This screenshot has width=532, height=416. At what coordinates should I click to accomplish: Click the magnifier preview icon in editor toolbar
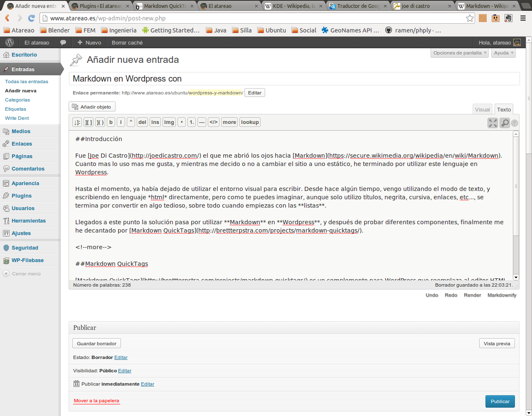coord(505,123)
